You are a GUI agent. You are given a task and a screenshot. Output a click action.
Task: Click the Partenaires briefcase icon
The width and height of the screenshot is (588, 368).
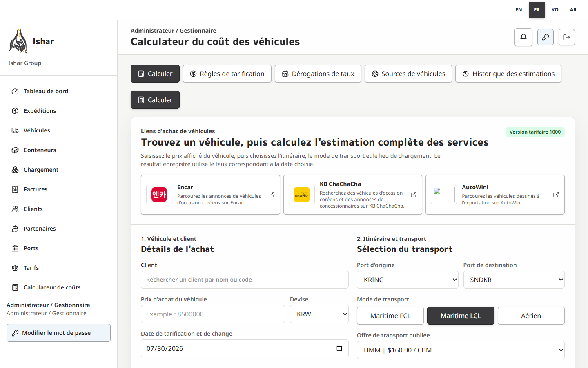pos(15,229)
